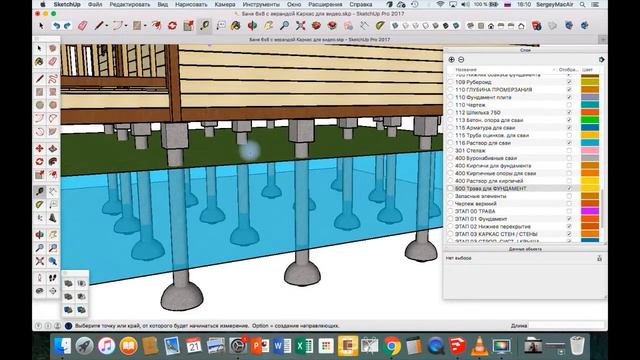Delete layer with minus button

461,60
